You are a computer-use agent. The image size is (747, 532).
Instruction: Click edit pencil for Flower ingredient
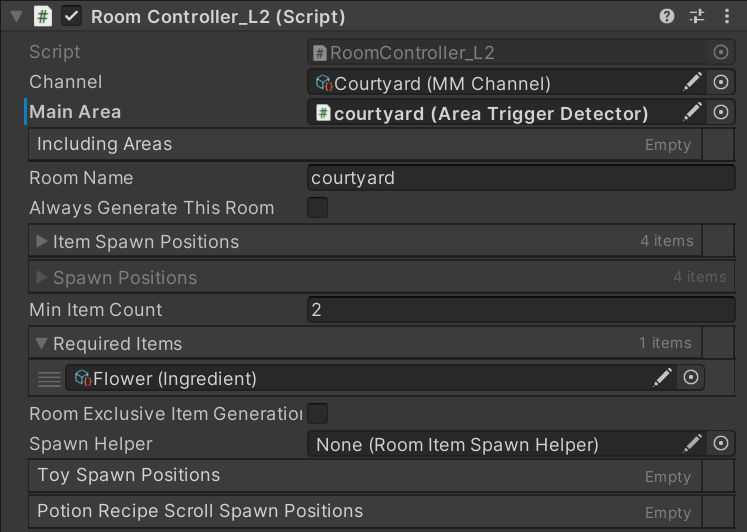662,377
